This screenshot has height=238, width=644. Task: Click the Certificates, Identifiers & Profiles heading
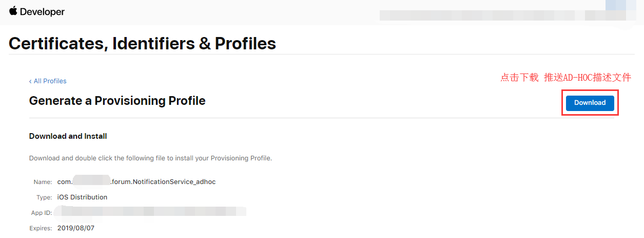pos(143,43)
